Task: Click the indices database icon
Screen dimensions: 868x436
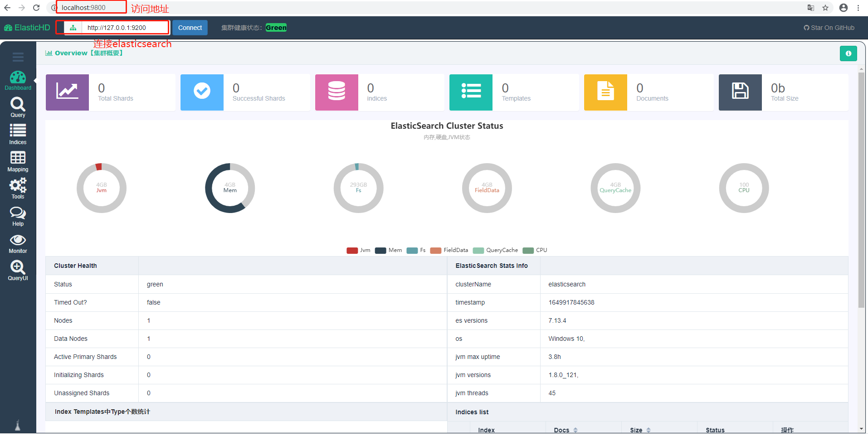Action: [x=336, y=92]
